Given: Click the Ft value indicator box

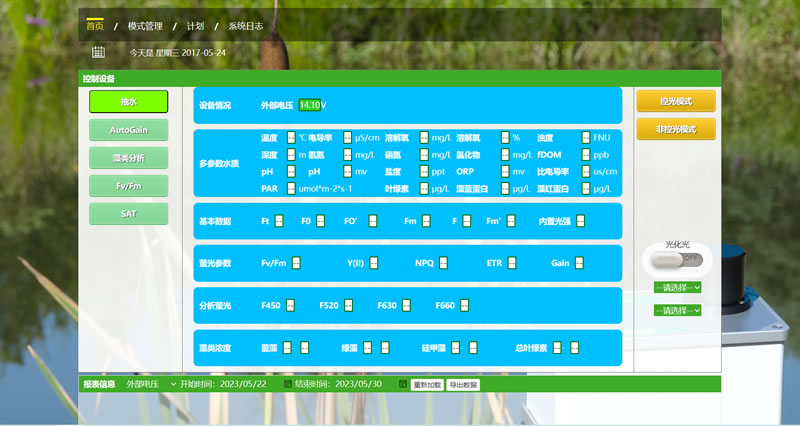Looking at the screenshot, I should 280,221.
